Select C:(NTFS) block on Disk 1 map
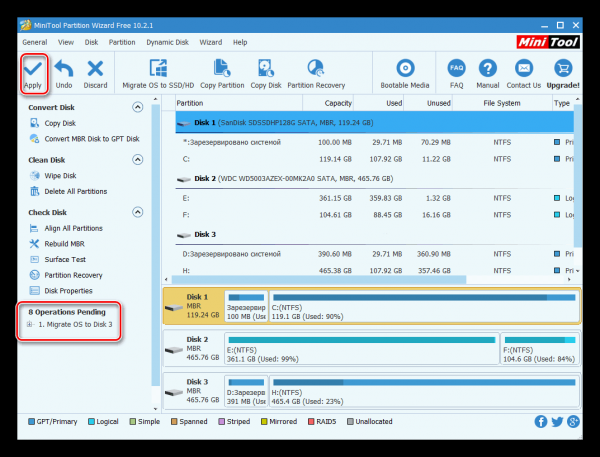Screen dimensions: 600x457 [424, 307]
